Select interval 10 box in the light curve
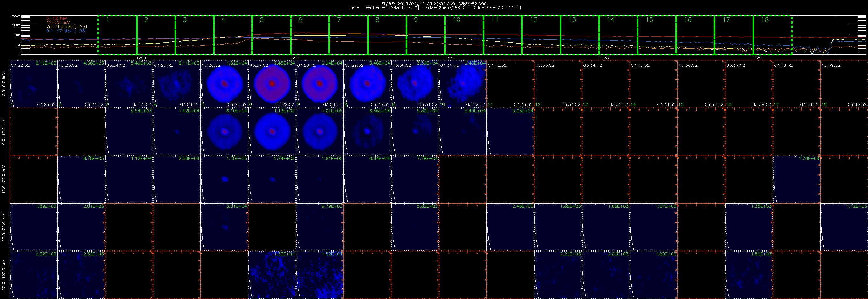 pyautogui.click(x=464, y=35)
